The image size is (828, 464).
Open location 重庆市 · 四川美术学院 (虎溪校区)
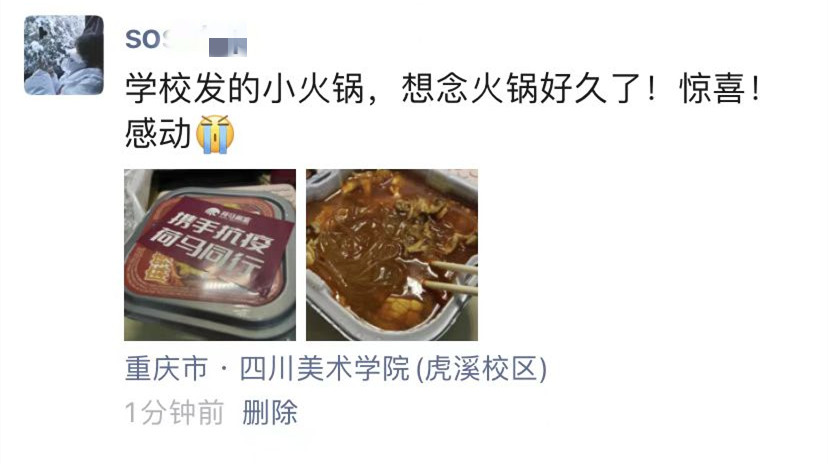point(336,368)
